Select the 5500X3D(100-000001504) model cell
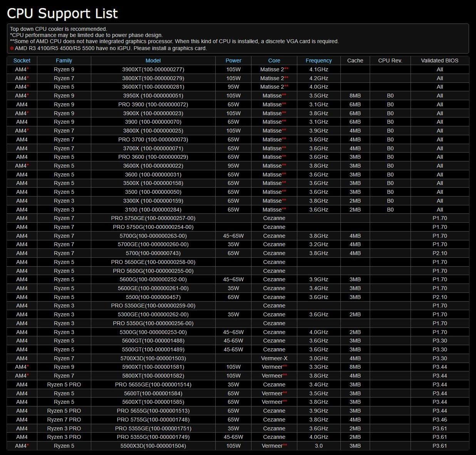Image resolution: width=476 pixels, height=455 pixels. point(153,446)
